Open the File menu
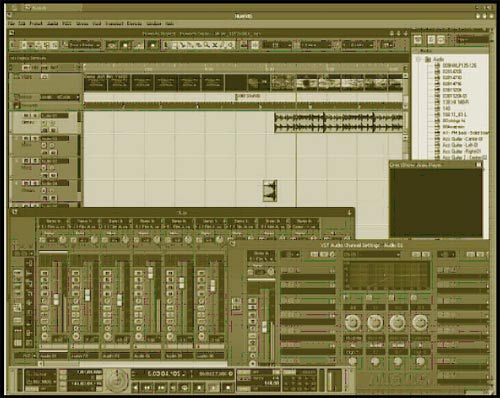This screenshot has width=500, height=398. pyautogui.click(x=12, y=24)
